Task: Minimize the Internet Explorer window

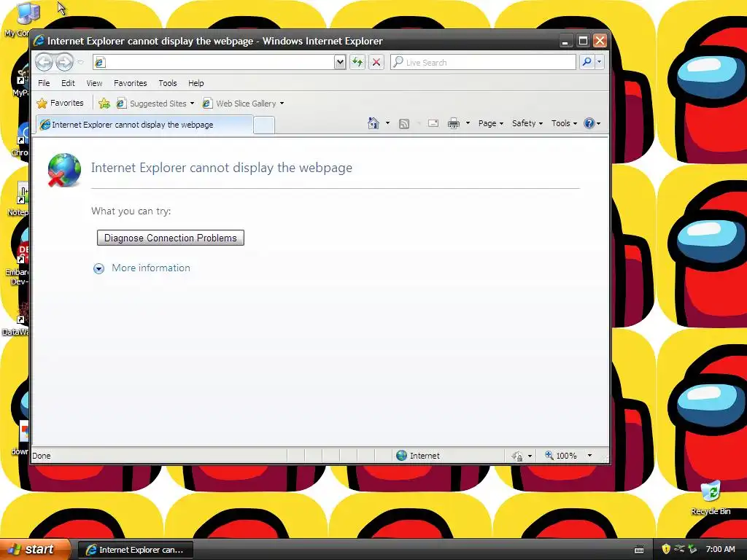Action: (565, 41)
